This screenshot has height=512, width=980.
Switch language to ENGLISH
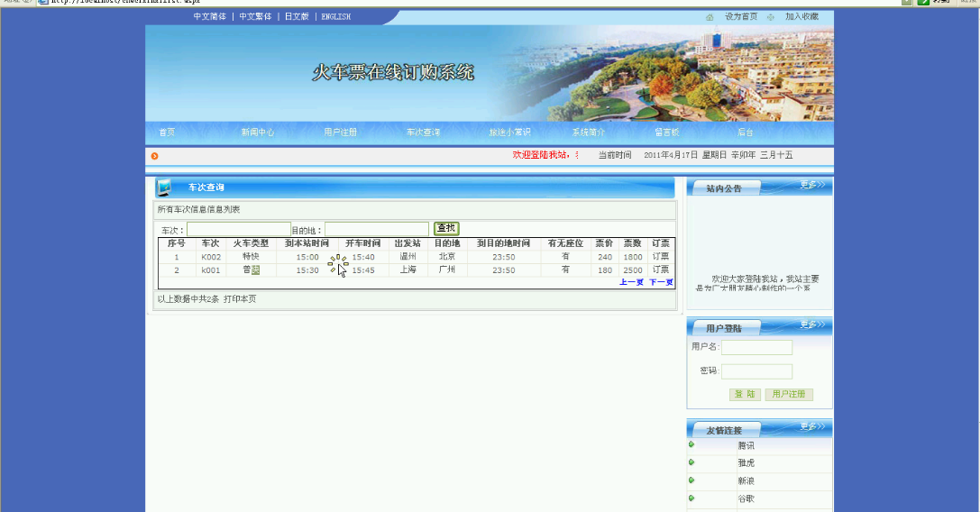(336, 17)
